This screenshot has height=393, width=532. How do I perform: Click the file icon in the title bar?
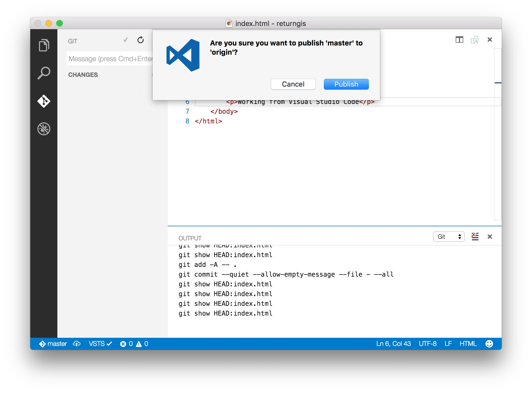click(229, 24)
